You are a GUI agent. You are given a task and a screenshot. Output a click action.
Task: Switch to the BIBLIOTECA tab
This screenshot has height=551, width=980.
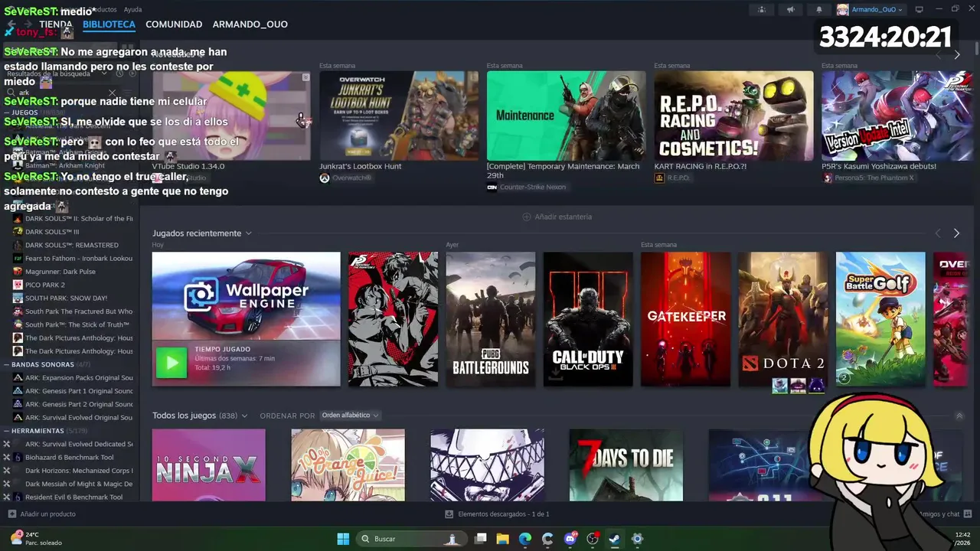tap(109, 24)
